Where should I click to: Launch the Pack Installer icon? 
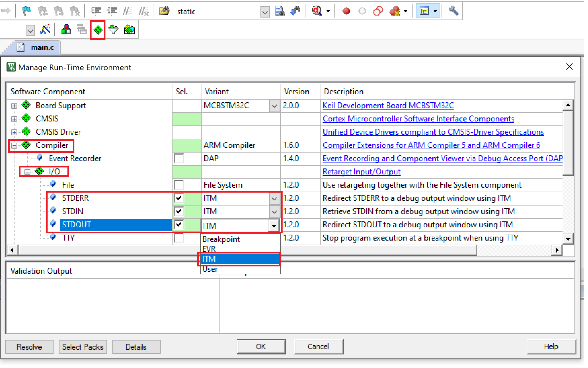(x=130, y=30)
